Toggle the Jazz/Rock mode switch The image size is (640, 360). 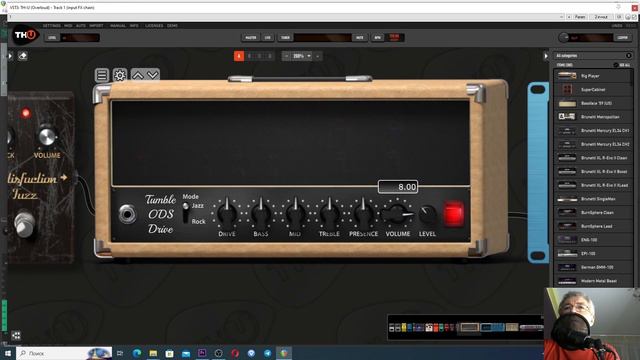[x=186, y=213]
